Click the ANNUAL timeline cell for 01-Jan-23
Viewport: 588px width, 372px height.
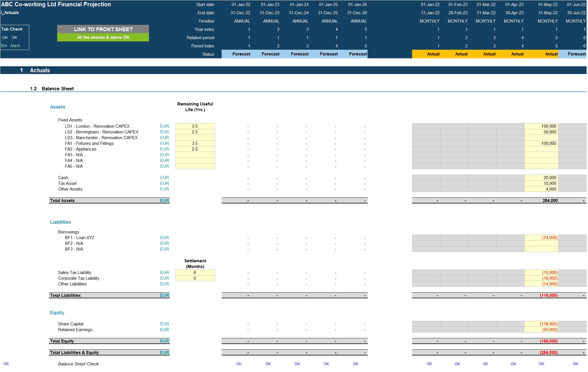tap(271, 21)
